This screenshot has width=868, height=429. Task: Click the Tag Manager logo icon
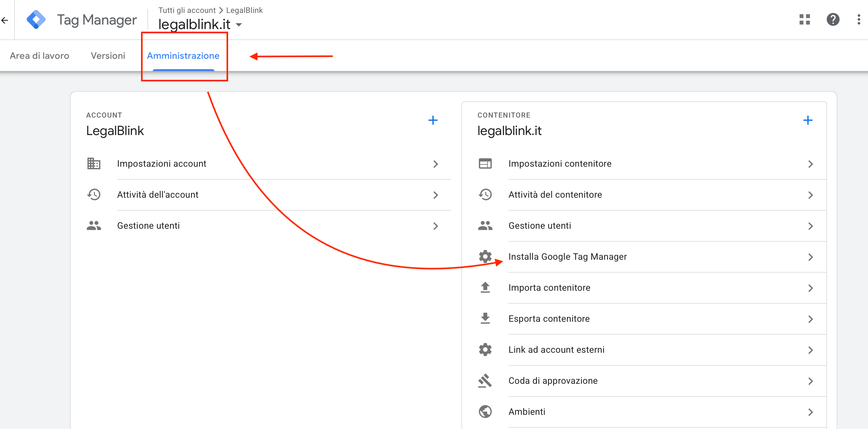pos(36,20)
